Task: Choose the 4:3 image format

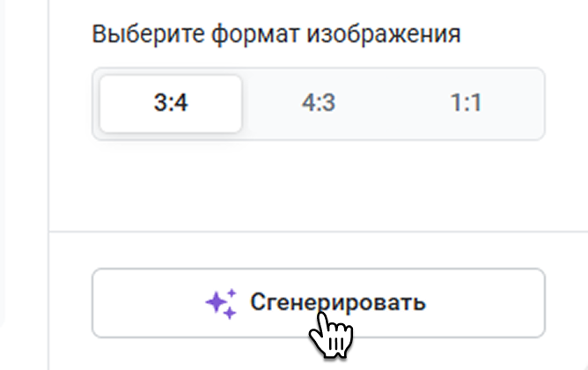Action: (319, 104)
